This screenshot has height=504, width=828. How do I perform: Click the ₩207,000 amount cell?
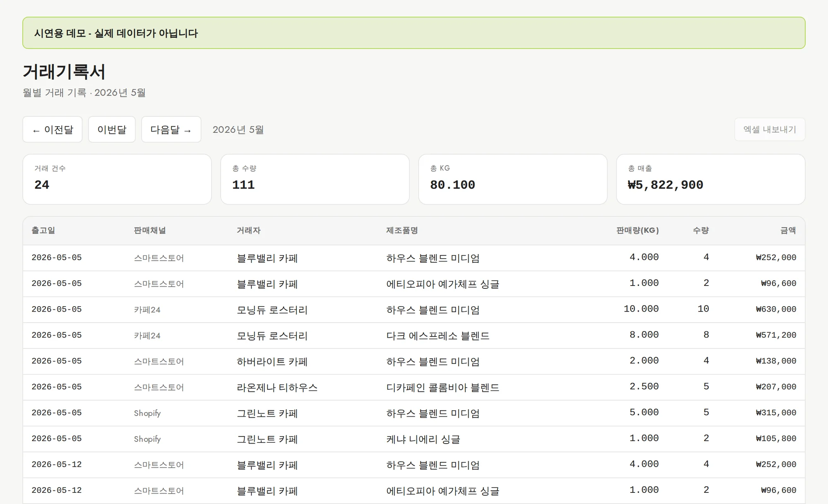point(776,387)
